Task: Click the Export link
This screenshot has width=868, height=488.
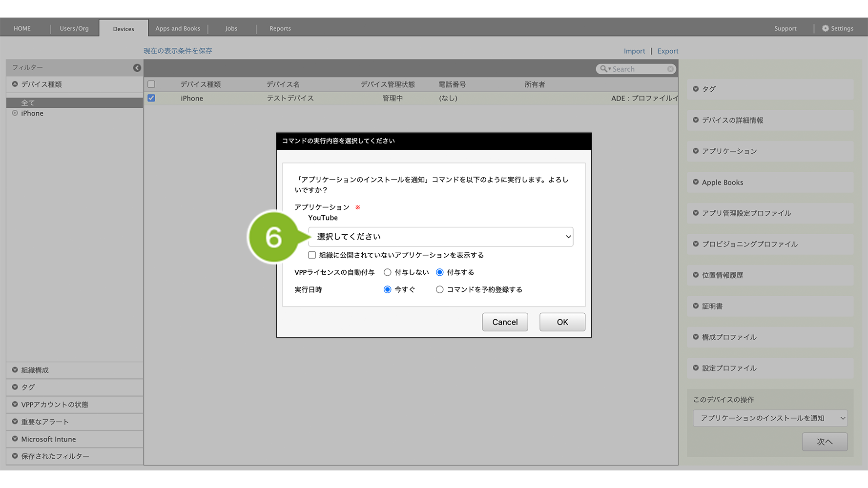Action: 667,51
